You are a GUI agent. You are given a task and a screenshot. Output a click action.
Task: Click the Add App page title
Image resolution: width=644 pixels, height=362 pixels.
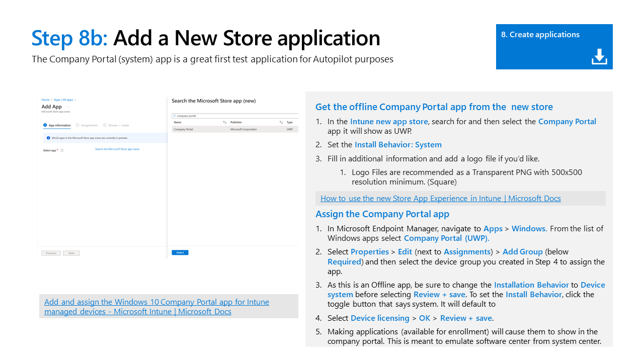coord(52,107)
